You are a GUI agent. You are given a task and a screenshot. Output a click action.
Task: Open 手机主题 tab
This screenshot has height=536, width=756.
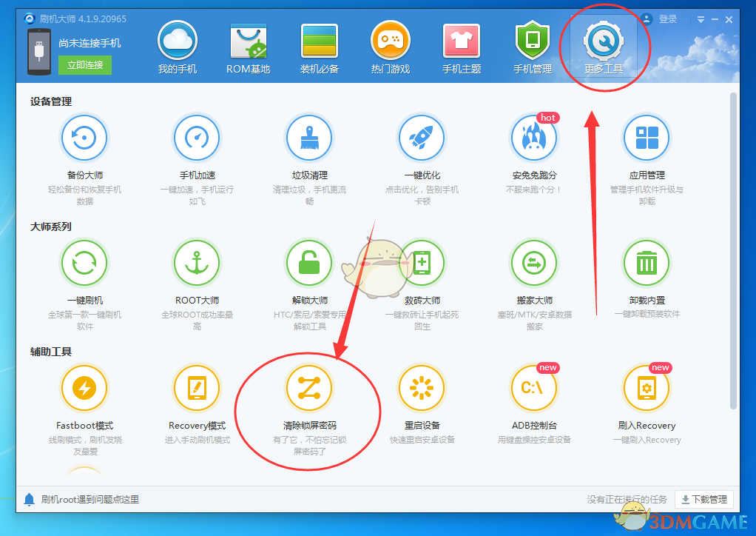(x=462, y=47)
